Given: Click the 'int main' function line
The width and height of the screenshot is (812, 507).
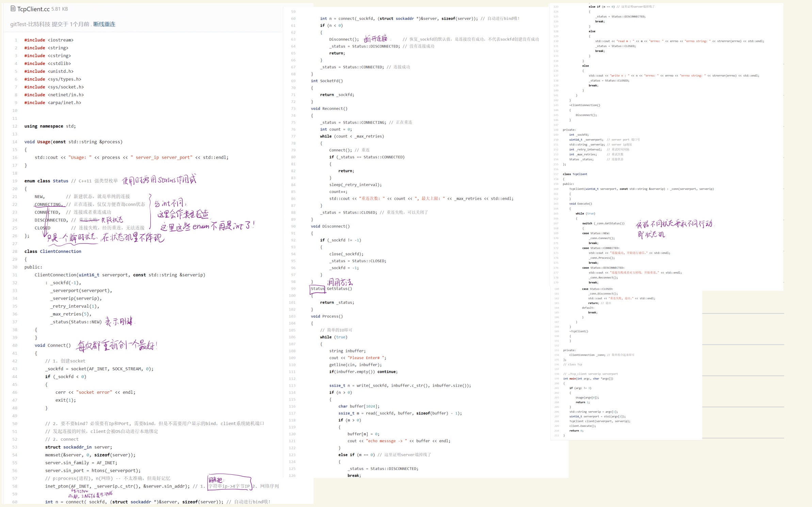Looking at the screenshot, I should point(588,378).
